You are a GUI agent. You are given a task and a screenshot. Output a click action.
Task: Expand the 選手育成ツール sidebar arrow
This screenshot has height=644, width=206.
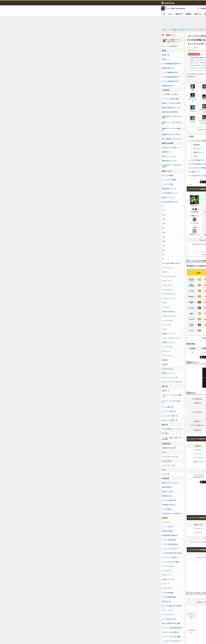click(x=183, y=152)
